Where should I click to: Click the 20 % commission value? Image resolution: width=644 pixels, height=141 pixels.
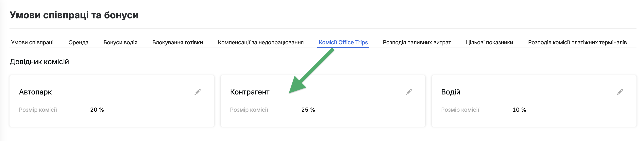[97, 110]
